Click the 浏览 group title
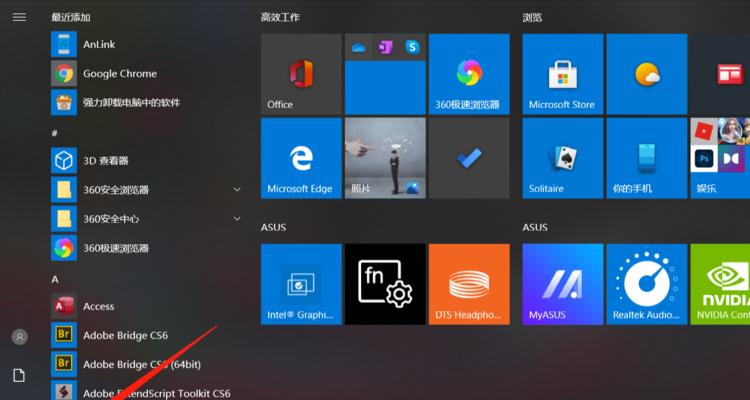The height and width of the screenshot is (400, 750). coord(532,17)
